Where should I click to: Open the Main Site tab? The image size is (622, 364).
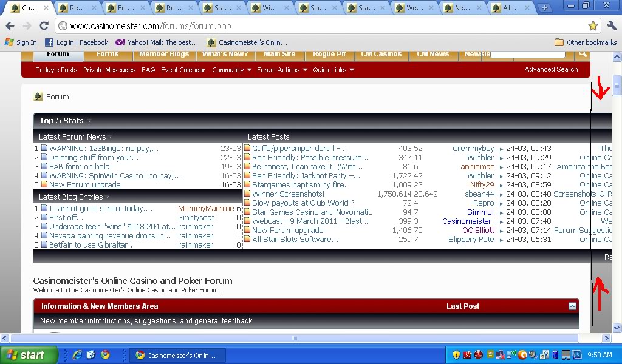[x=279, y=55]
